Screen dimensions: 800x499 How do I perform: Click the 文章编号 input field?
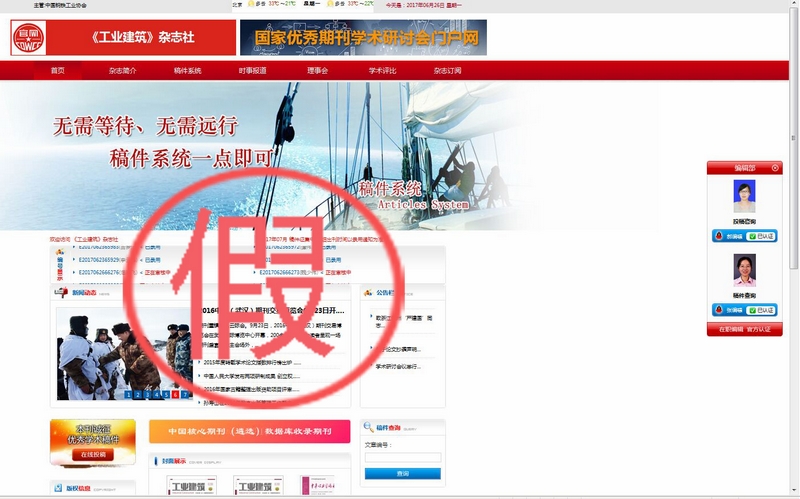pyautogui.click(x=402, y=458)
